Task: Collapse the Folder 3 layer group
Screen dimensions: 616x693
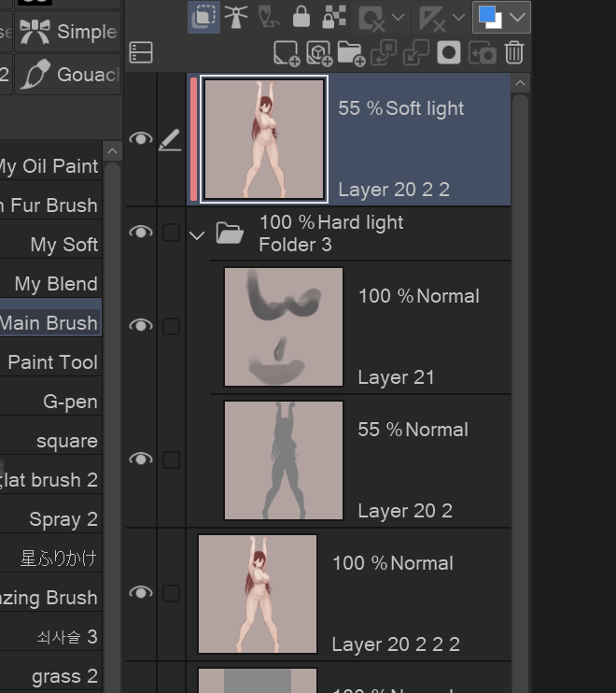Action: (196, 235)
